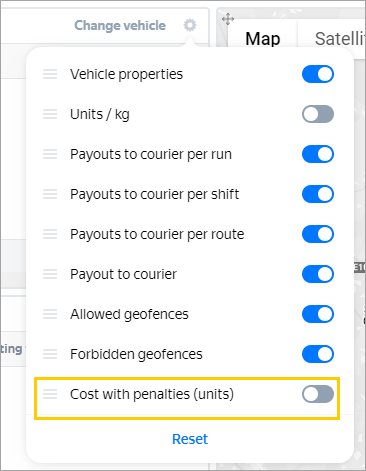Turn off Forbidden geofences switch
The image size is (366, 471).
pos(318,354)
